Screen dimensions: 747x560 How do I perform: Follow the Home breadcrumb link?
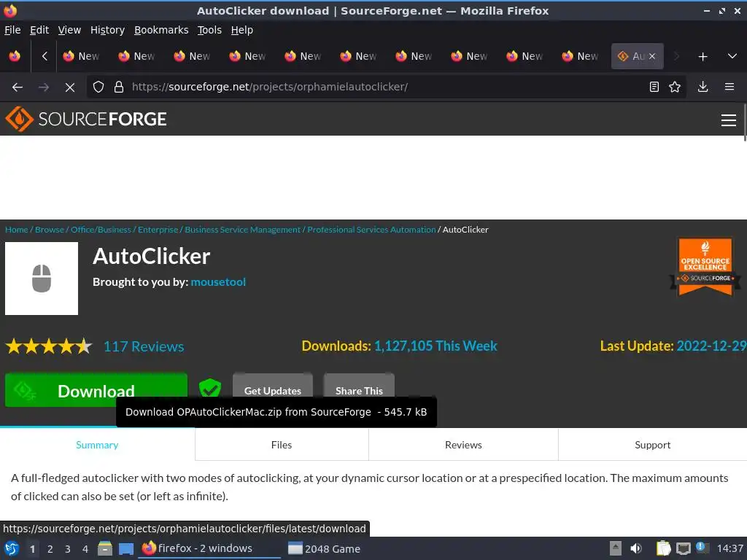tap(16, 230)
